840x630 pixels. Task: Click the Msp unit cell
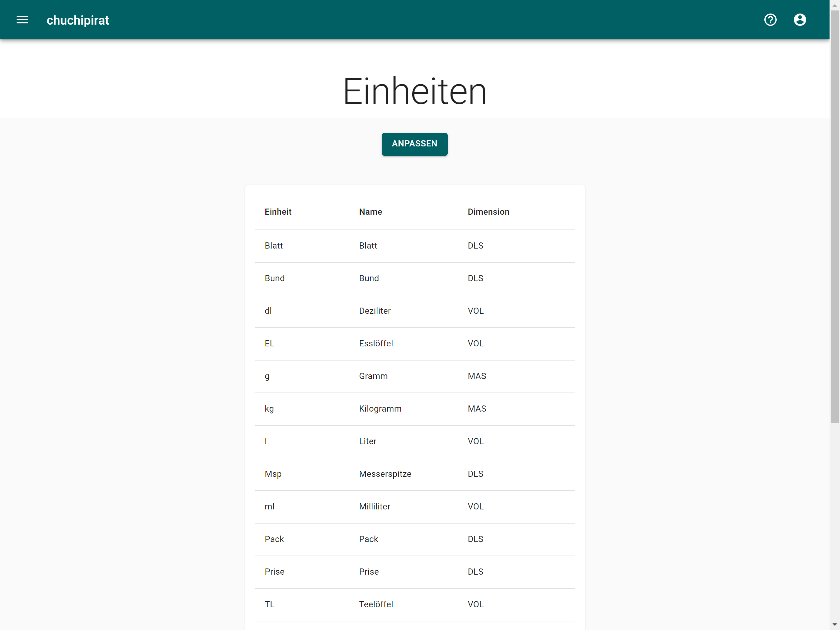point(273,474)
